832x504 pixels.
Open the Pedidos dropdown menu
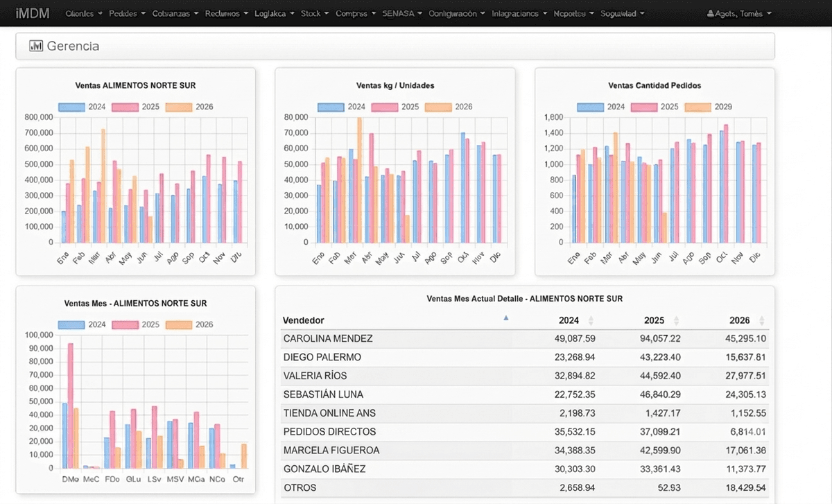point(128,14)
